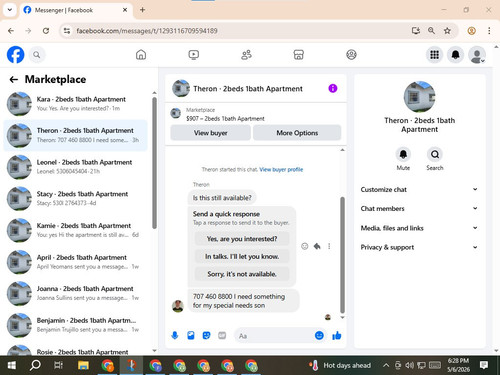Open Windows taskbar search
Screen dimensions: 500x375
point(35,366)
